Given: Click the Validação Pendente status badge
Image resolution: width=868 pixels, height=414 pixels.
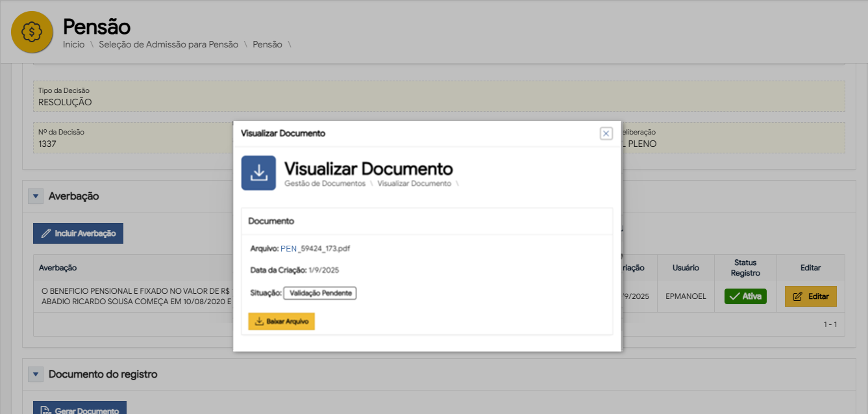Looking at the screenshot, I should 320,293.
